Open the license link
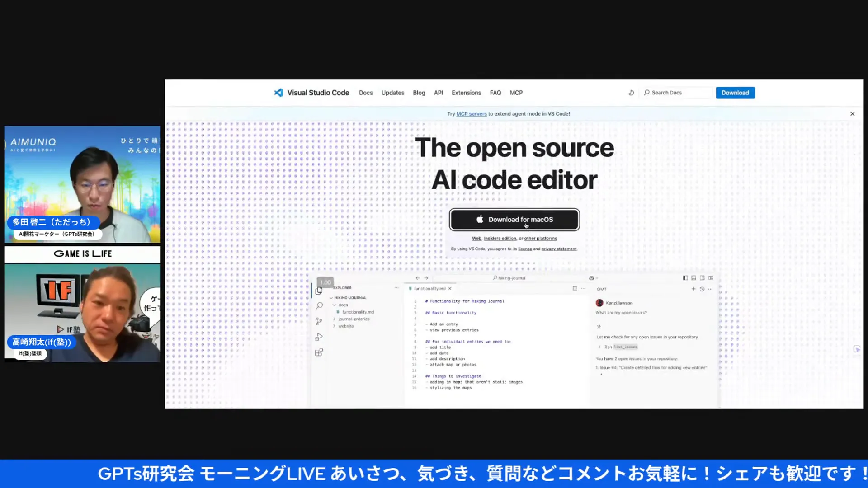868x488 pixels. (525, 249)
